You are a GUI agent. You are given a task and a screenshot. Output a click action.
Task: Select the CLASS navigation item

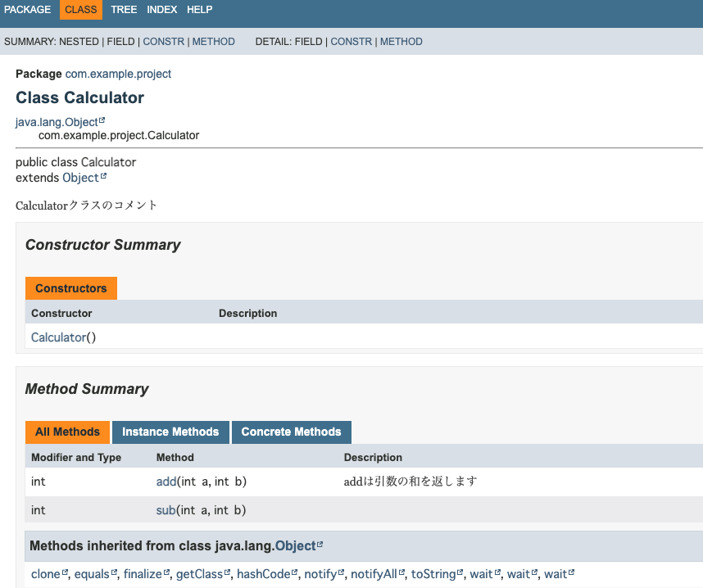click(x=80, y=9)
